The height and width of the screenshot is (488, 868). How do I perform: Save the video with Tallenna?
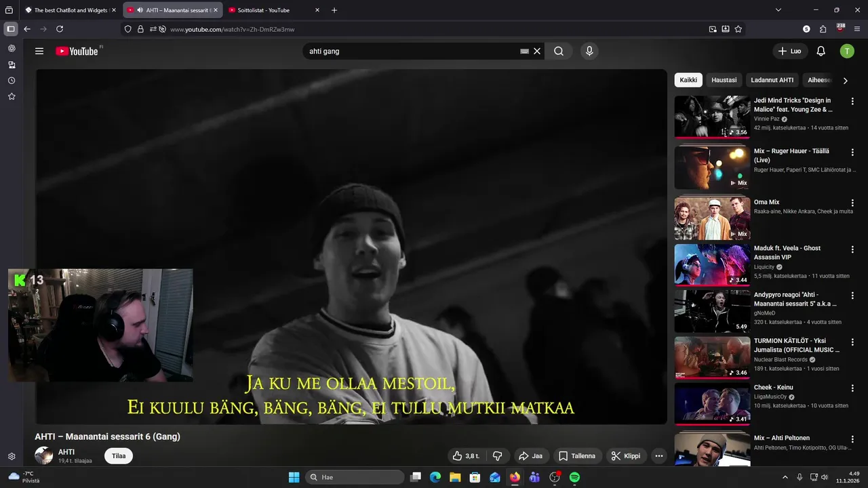[577, 455]
